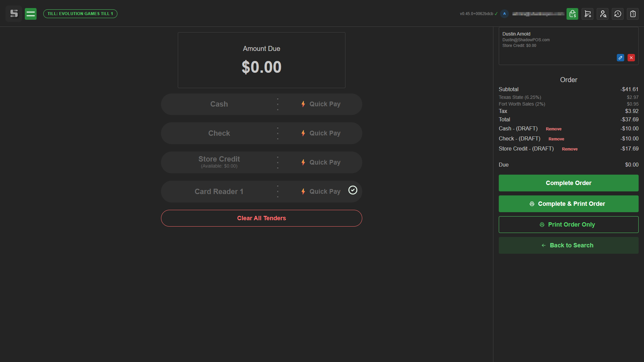Toggle the checkmark on Card Reader 1
The image size is (644, 362).
pos(353,190)
